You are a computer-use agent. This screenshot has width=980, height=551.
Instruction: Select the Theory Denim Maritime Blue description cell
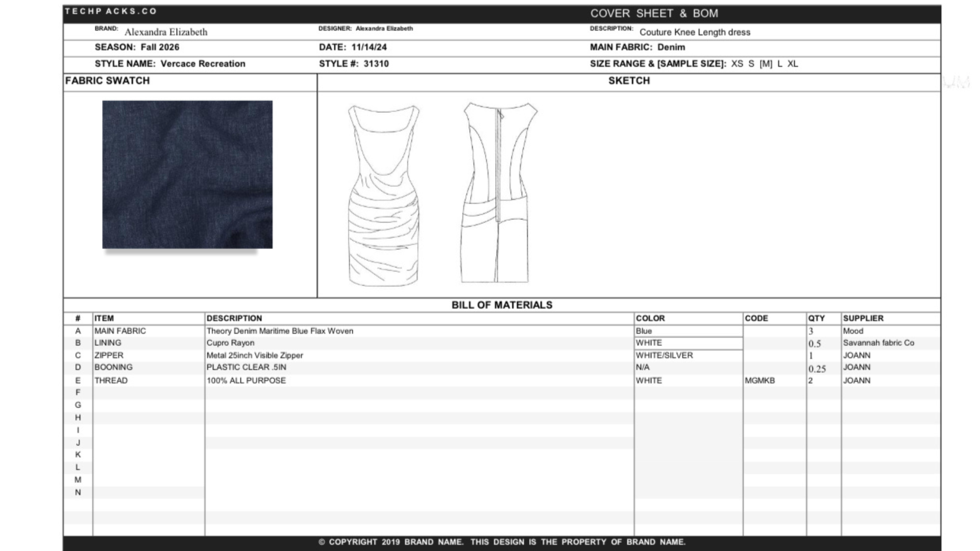click(280, 331)
